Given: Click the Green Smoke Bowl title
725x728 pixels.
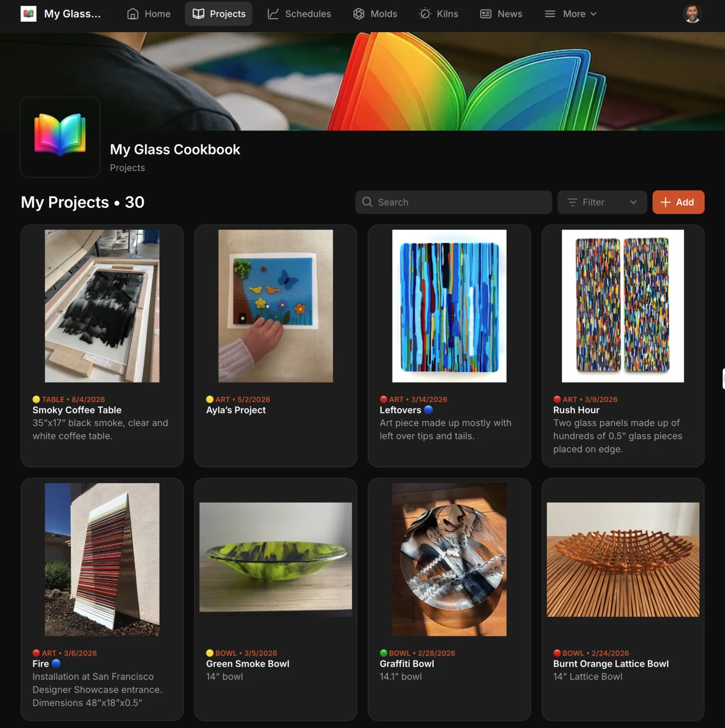Looking at the screenshot, I should point(247,664).
